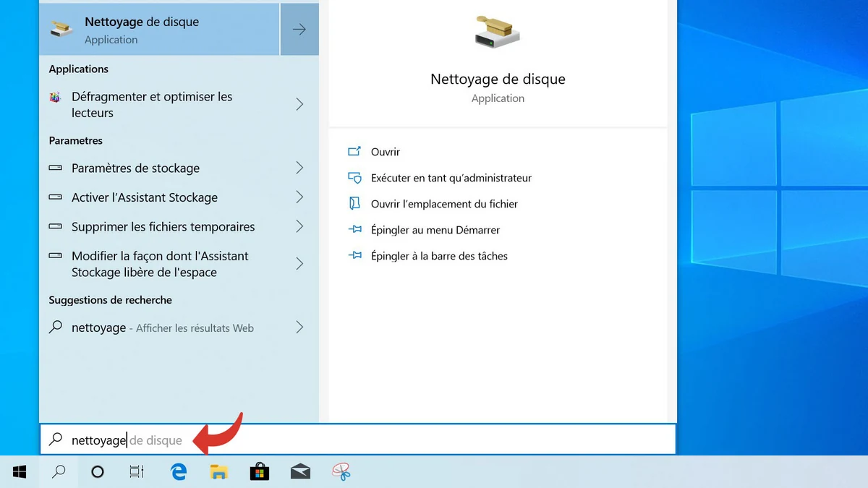Click the Défragmenter et optimiser application icon
The width and height of the screenshot is (868, 488).
(x=57, y=96)
